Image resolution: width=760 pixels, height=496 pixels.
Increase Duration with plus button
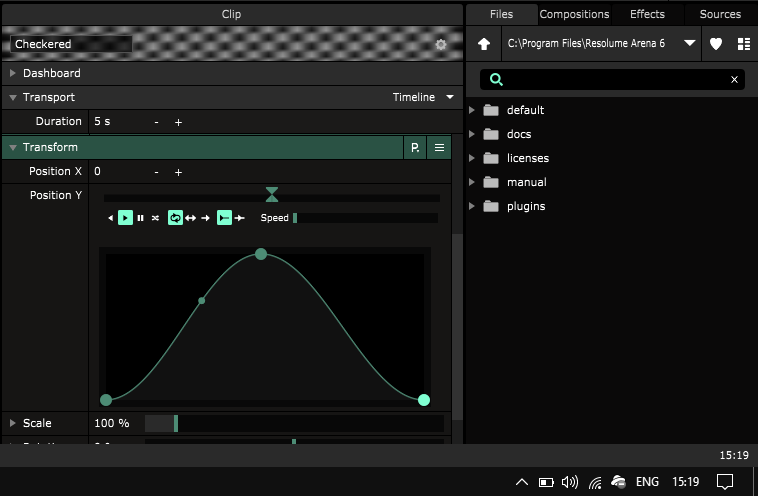click(179, 122)
